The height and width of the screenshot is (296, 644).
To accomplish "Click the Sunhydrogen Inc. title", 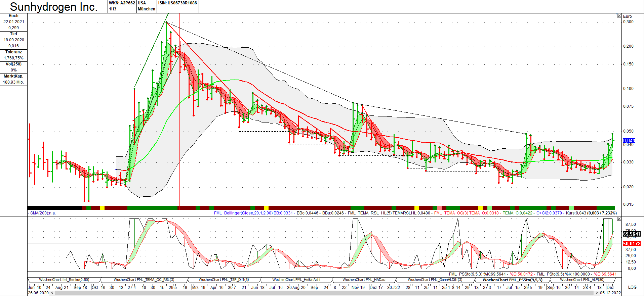I will [x=54, y=7].
